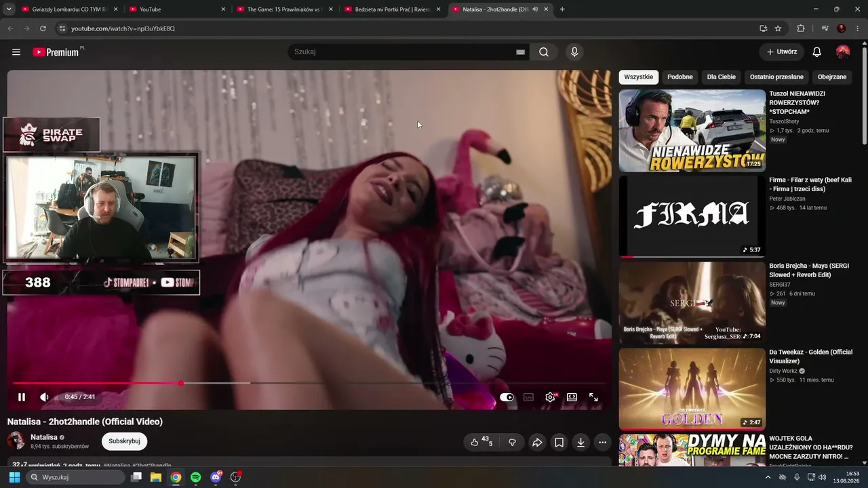This screenshot has width=868, height=488.
Task: Open the player settings gear
Action: pyautogui.click(x=550, y=397)
